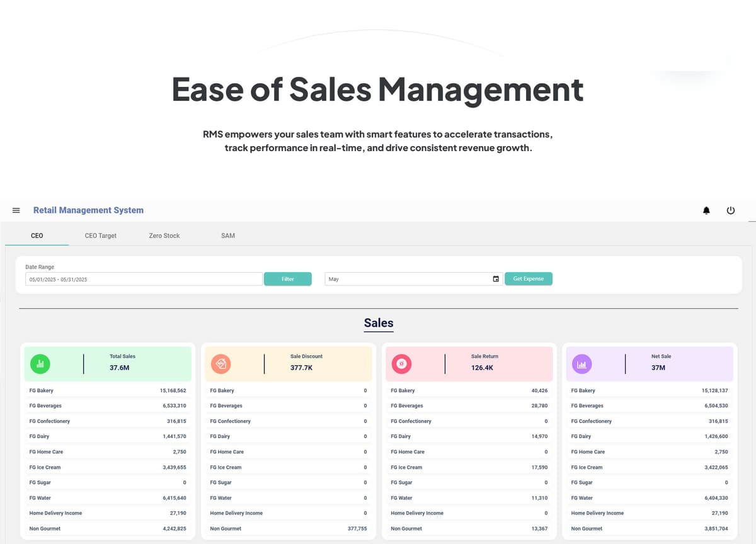The width and height of the screenshot is (756, 544).
Task: Click the Retail Management System title
Action: click(x=88, y=210)
